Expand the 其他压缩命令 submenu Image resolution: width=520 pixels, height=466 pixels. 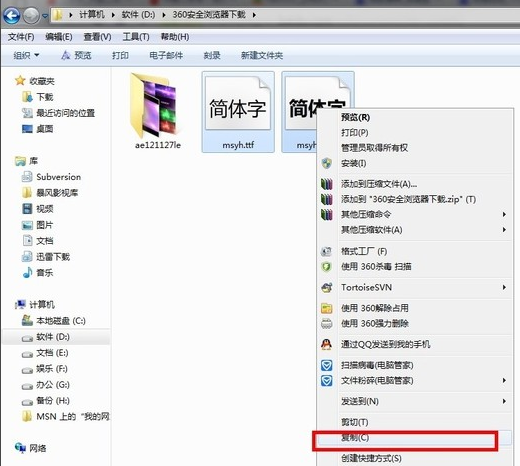click(414, 214)
